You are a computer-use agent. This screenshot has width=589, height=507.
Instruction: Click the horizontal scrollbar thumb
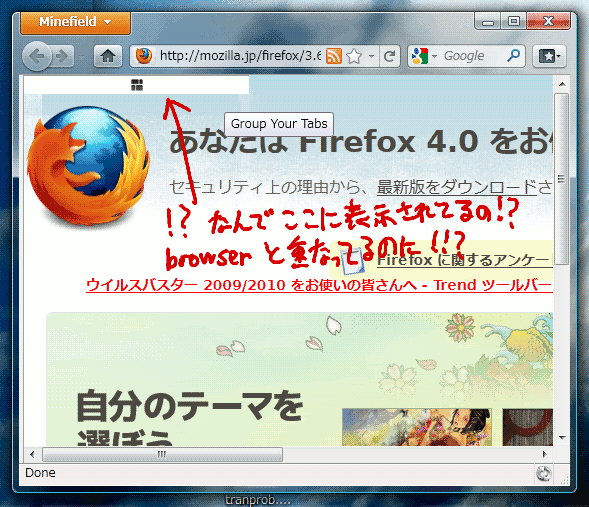pos(162,454)
